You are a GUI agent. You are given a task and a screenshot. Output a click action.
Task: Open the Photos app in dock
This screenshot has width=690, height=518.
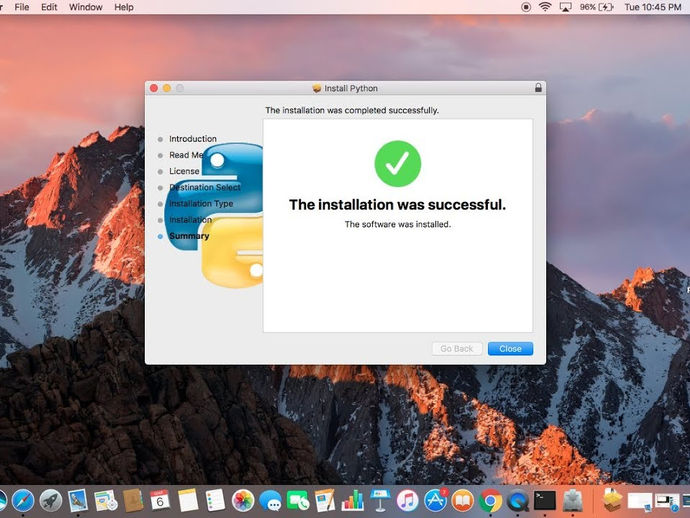tap(243, 500)
